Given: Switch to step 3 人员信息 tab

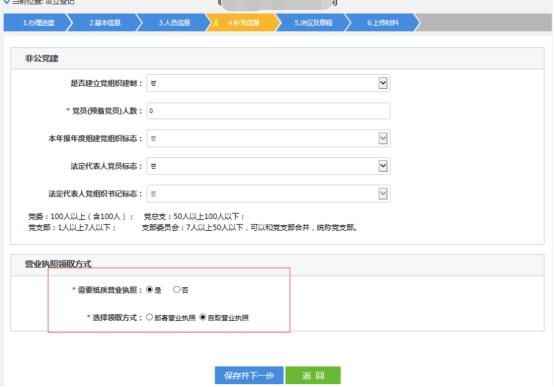Looking at the screenshot, I should pyautogui.click(x=174, y=23).
